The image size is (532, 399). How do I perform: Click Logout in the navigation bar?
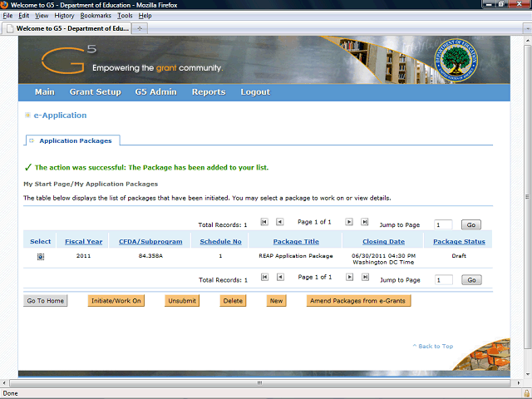255,92
